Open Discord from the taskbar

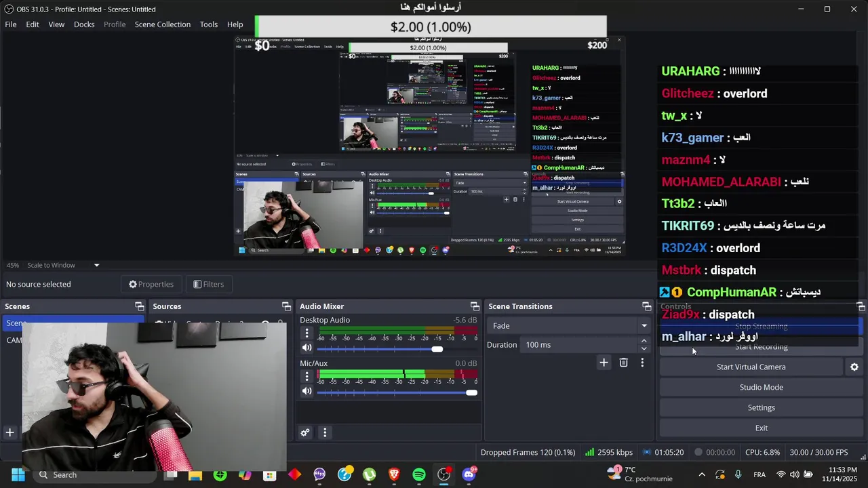pos(469,474)
